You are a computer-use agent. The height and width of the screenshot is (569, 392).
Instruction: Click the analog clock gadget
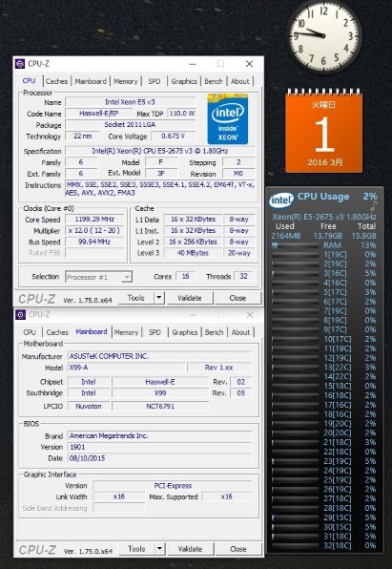tap(324, 36)
